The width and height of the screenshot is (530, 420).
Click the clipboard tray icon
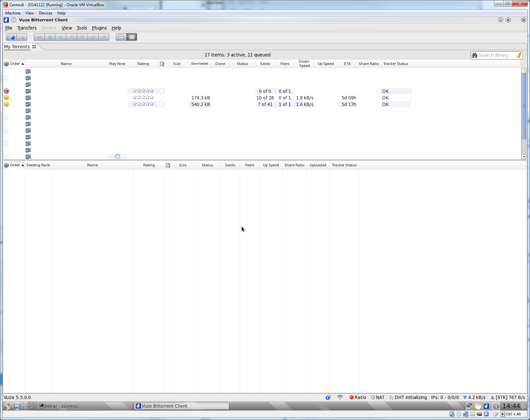click(x=478, y=406)
